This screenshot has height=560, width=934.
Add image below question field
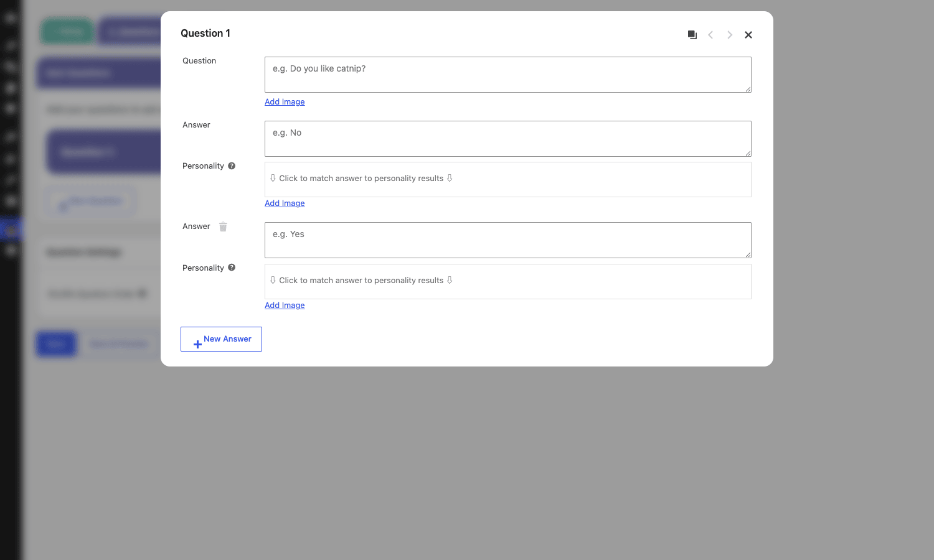285,102
